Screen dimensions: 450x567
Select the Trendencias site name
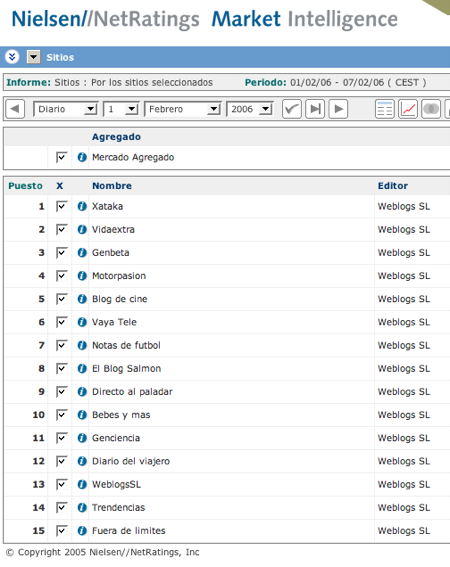coord(118,507)
